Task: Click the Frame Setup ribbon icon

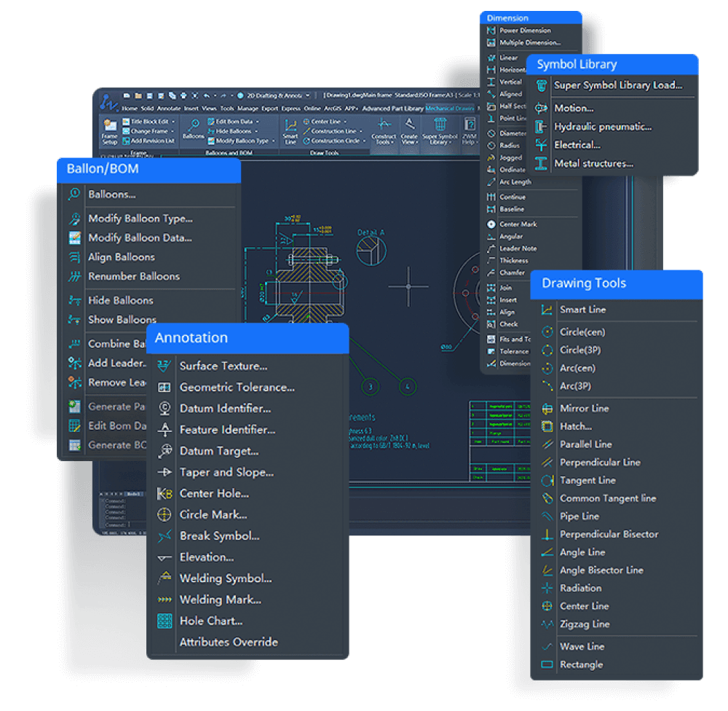Action: pos(109,130)
